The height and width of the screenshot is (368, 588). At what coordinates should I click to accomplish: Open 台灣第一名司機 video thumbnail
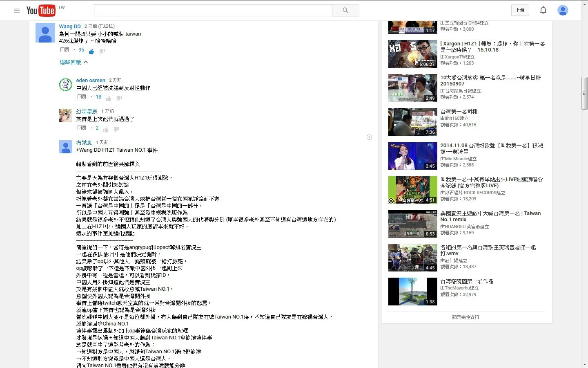click(x=412, y=122)
